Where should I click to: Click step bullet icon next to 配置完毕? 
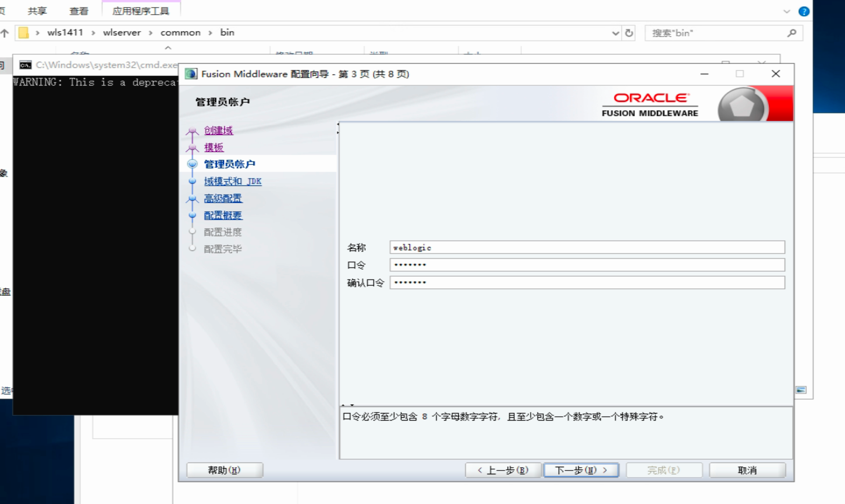pyautogui.click(x=192, y=248)
